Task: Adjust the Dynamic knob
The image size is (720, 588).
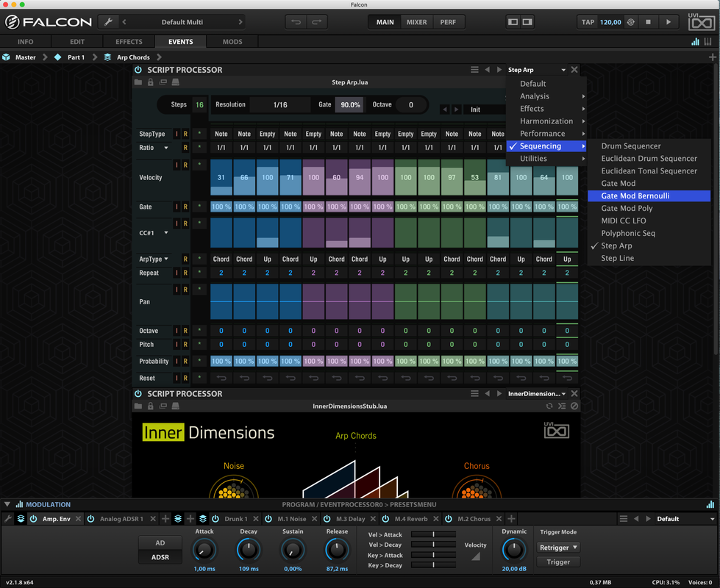Action: (x=514, y=550)
